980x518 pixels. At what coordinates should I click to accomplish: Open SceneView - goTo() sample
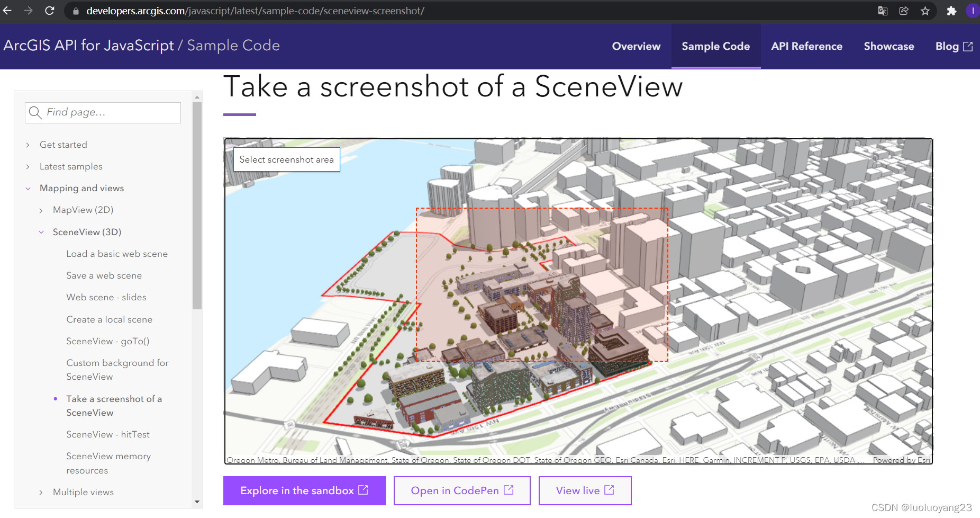tap(108, 341)
